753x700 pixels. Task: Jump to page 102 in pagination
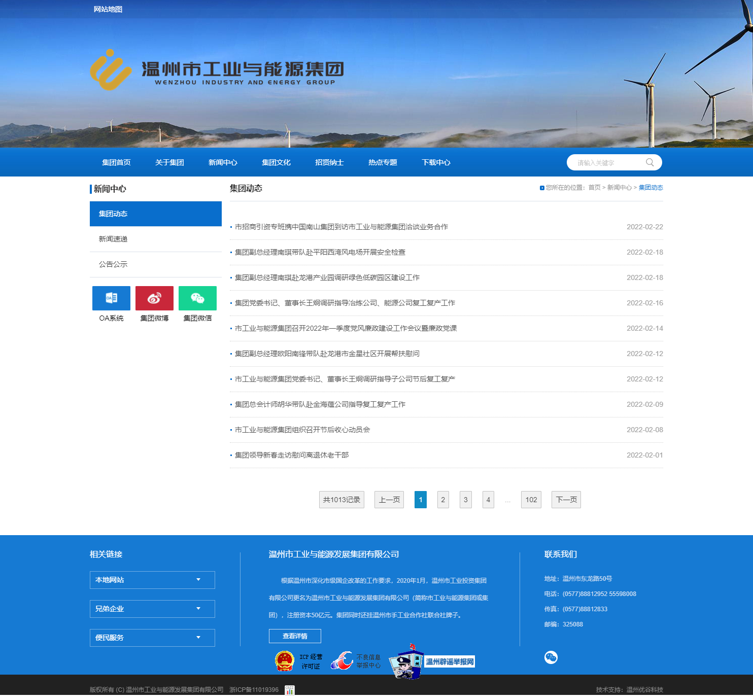531,500
